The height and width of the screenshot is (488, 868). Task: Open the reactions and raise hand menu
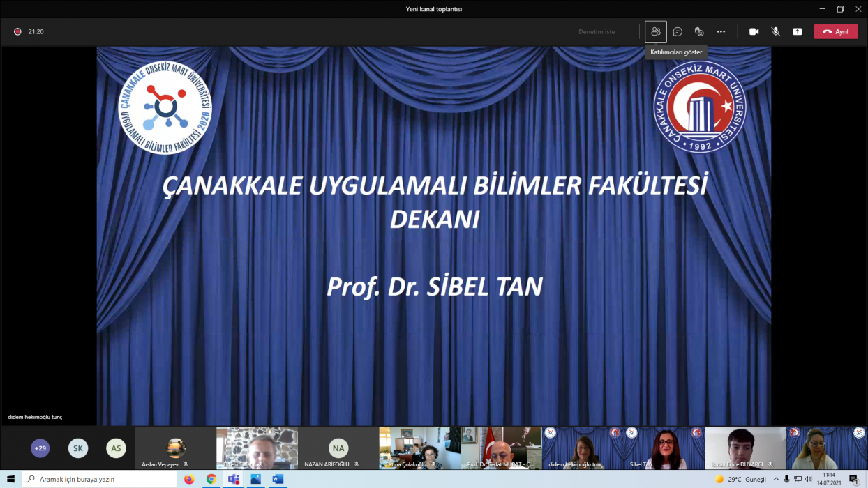699,31
